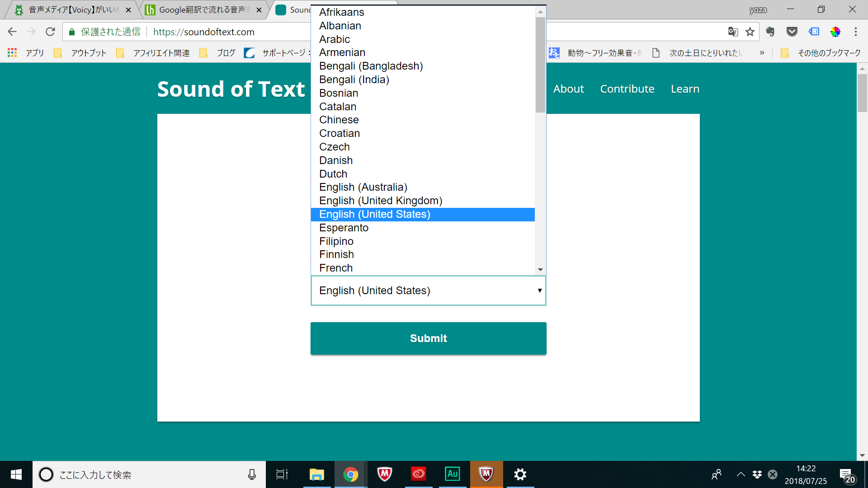The image size is (868, 488).
Task: Open McAfee red shield taskbar icon
Action: (x=385, y=474)
